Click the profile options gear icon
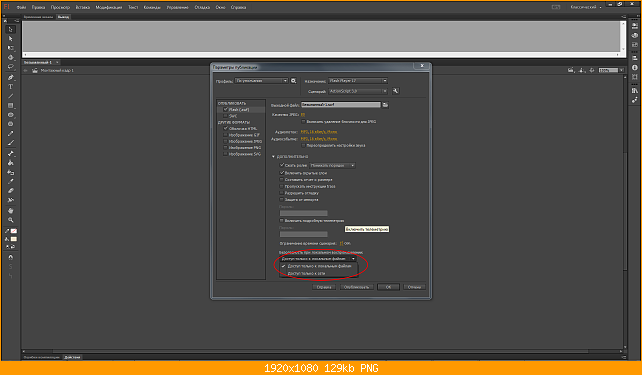Image resolution: width=642 pixels, height=375 pixels. coord(294,81)
